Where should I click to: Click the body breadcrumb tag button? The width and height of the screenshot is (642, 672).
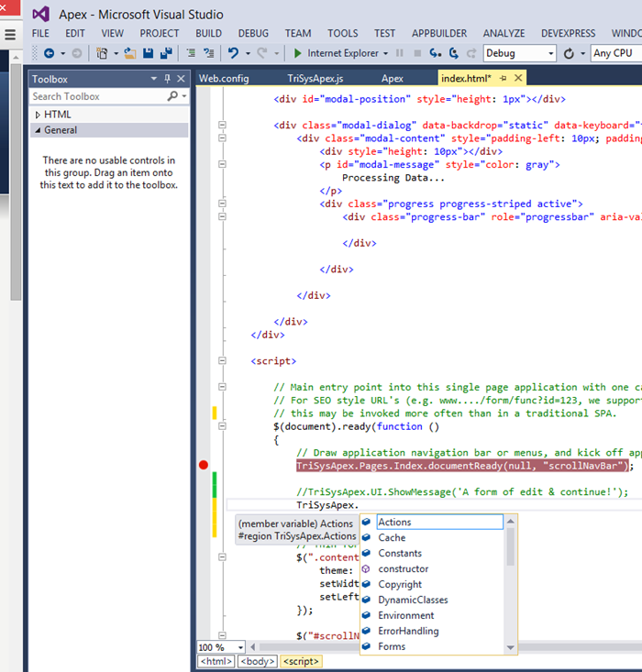258,661
